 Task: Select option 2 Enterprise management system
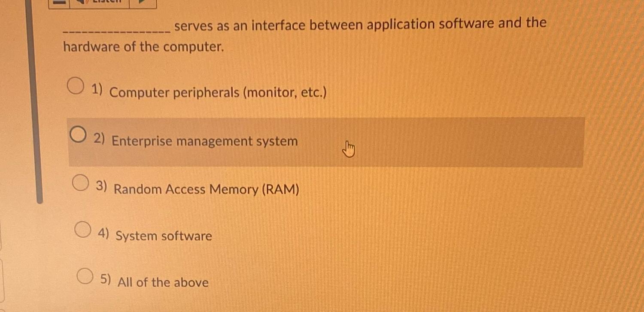[x=78, y=134]
